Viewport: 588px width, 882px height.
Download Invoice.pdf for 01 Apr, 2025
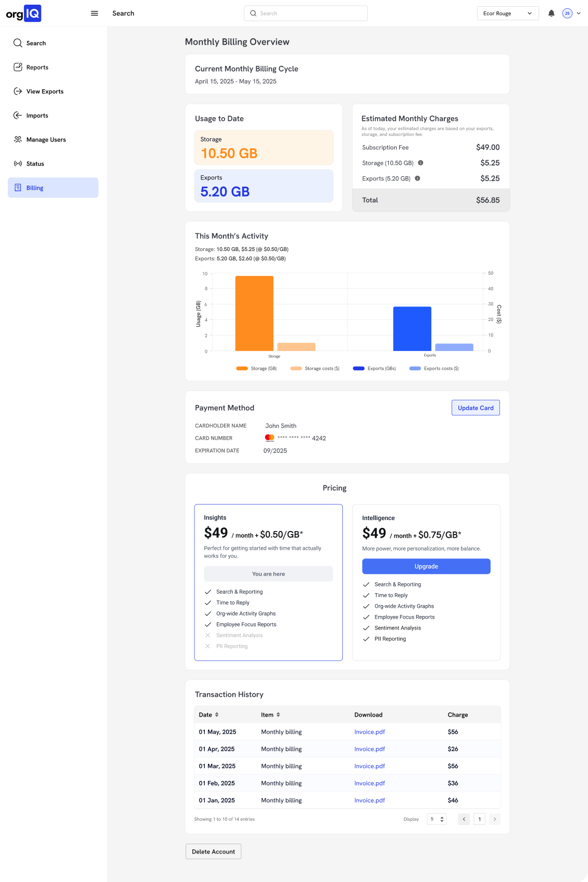(370, 749)
